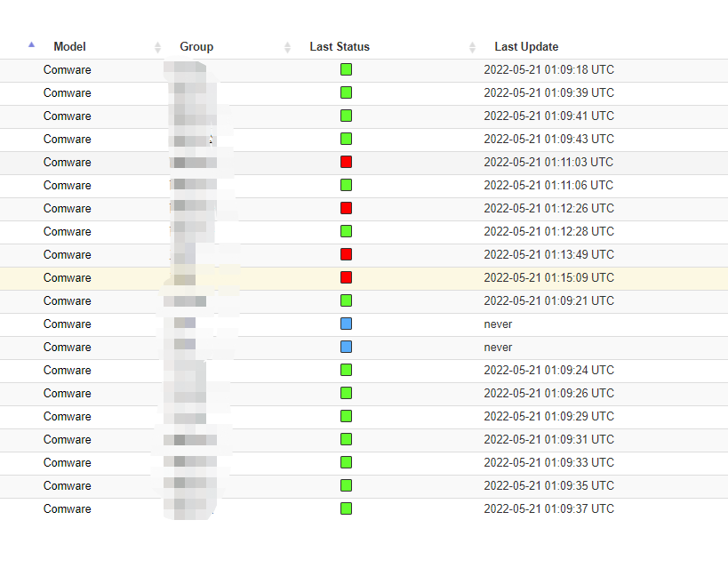Sort table by Group column header
Screen dimensions: 728x576
coord(196,46)
